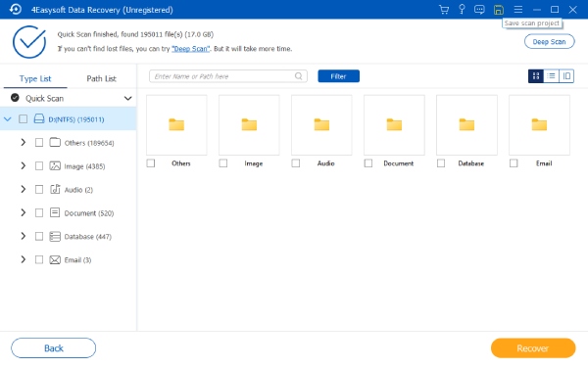Click the Image type icon in tree

coord(55,165)
